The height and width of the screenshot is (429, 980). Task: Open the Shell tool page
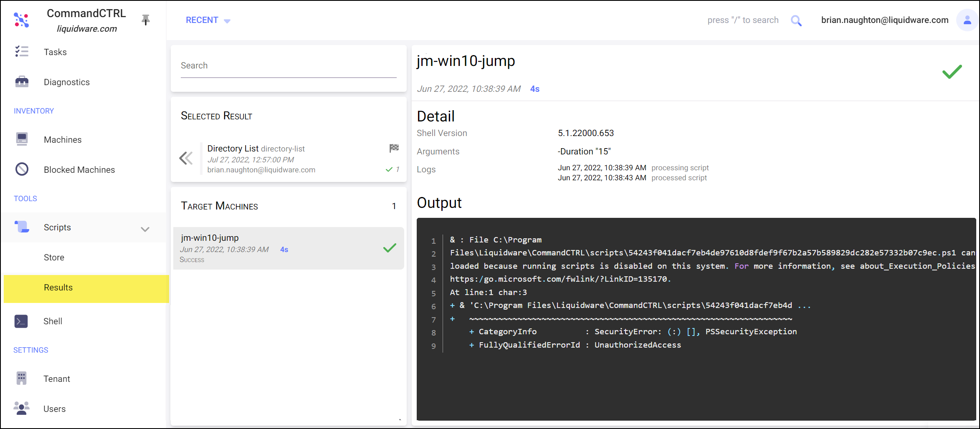point(53,321)
